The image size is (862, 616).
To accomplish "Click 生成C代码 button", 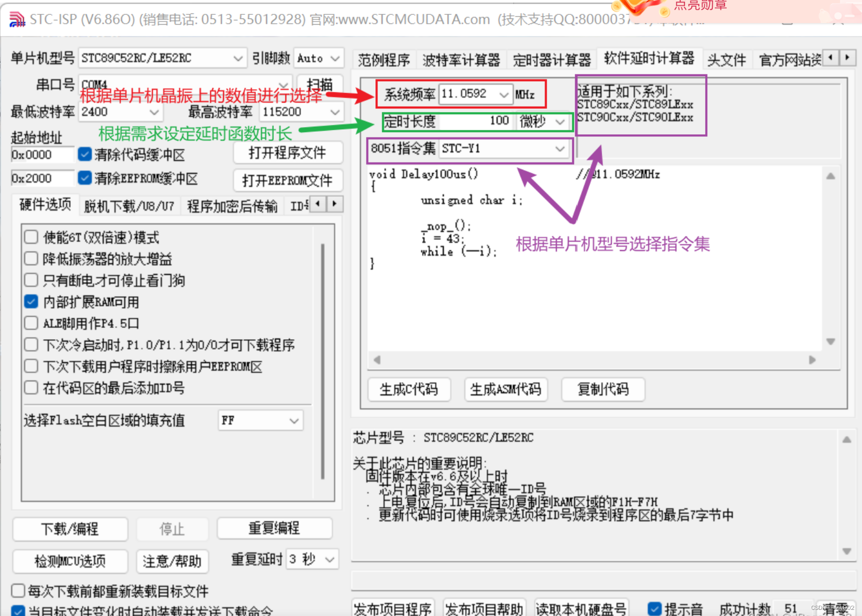I will click(x=409, y=389).
